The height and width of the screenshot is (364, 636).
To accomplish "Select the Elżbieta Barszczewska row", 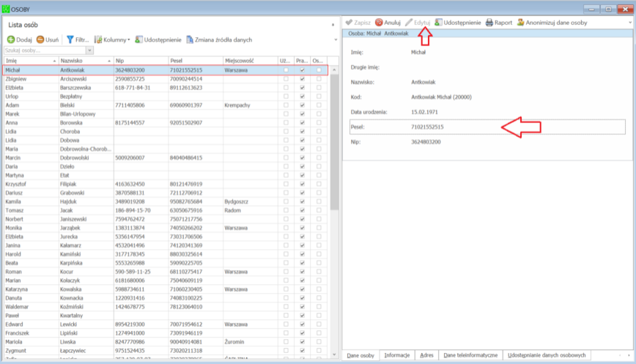I will 165,88.
